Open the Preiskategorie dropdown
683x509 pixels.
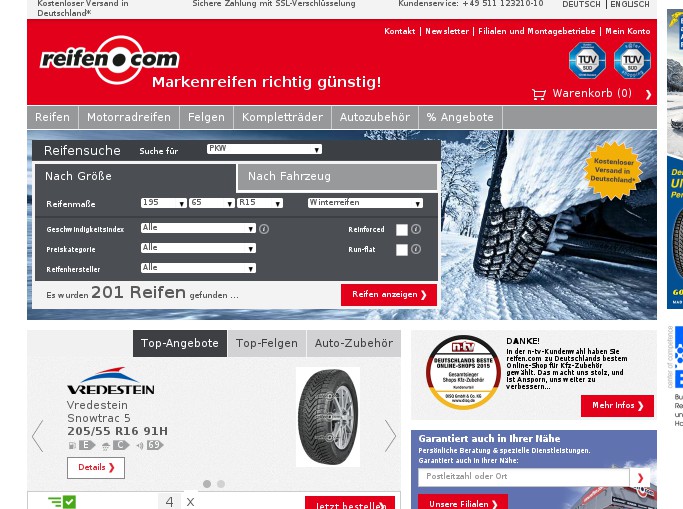198,248
